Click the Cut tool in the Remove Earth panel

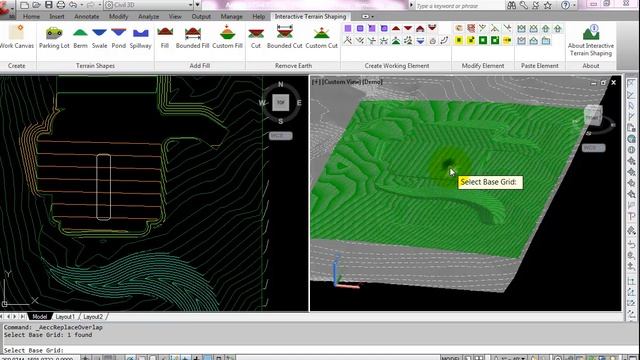tap(256, 37)
